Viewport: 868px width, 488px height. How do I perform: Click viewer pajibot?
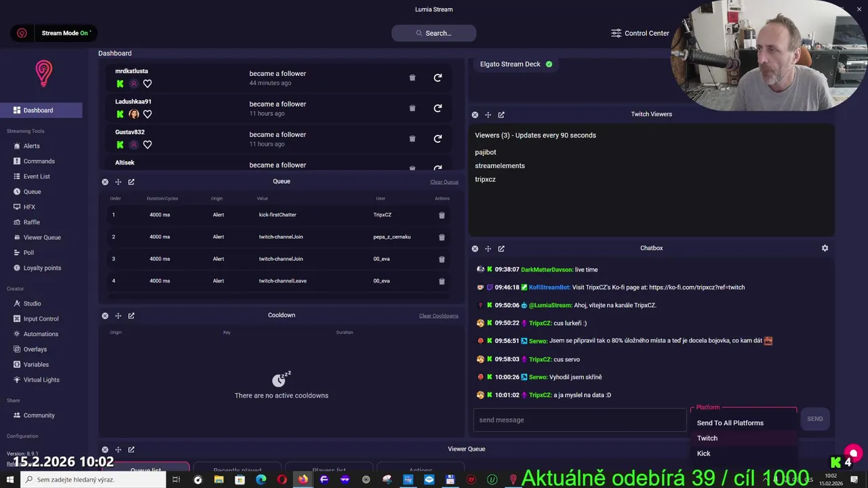point(486,152)
